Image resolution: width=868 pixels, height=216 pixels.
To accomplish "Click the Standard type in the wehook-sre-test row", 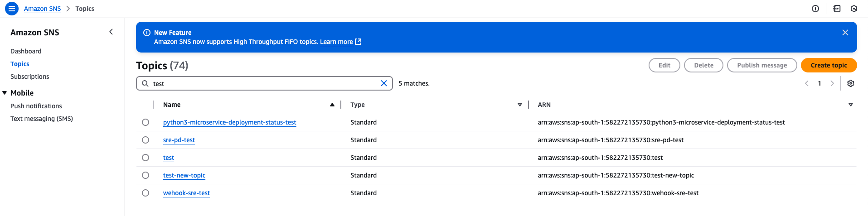I will [x=364, y=193].
